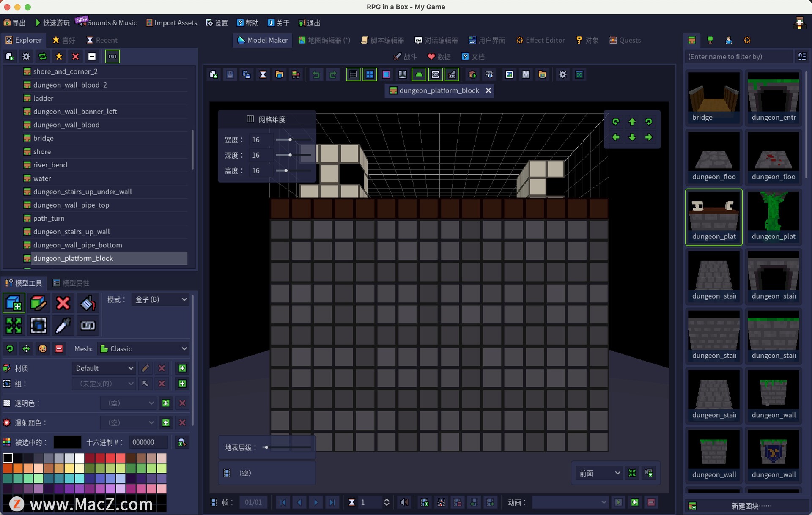This screenshot has height=515, width=812.
Task: Open the 前面 view direction dropdown
Action: [x=599, y=473]
